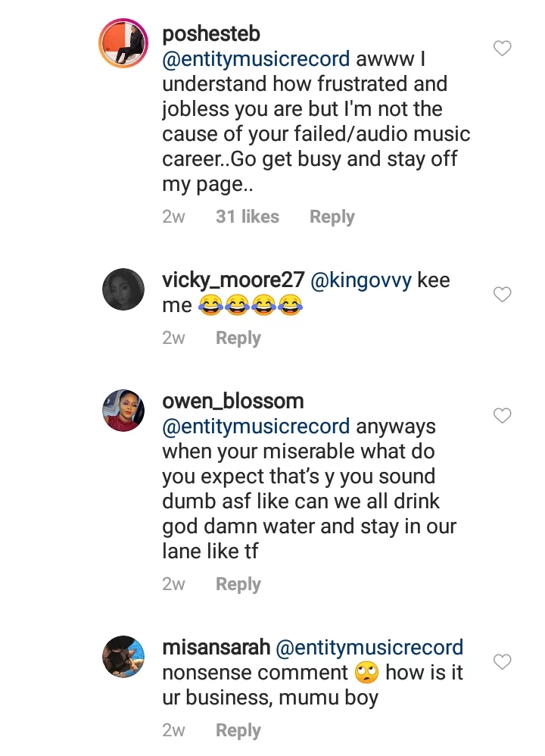Heart the misansarah comment

pos(502,662)
